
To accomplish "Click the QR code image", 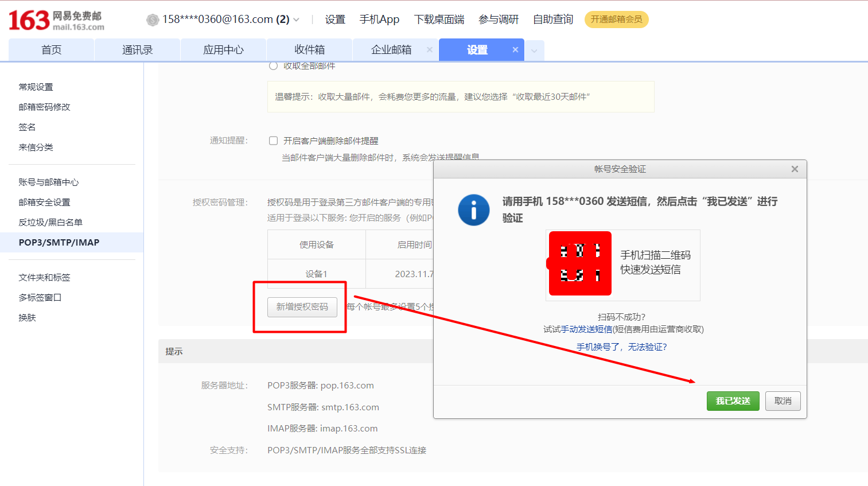I will click(580, 263).
